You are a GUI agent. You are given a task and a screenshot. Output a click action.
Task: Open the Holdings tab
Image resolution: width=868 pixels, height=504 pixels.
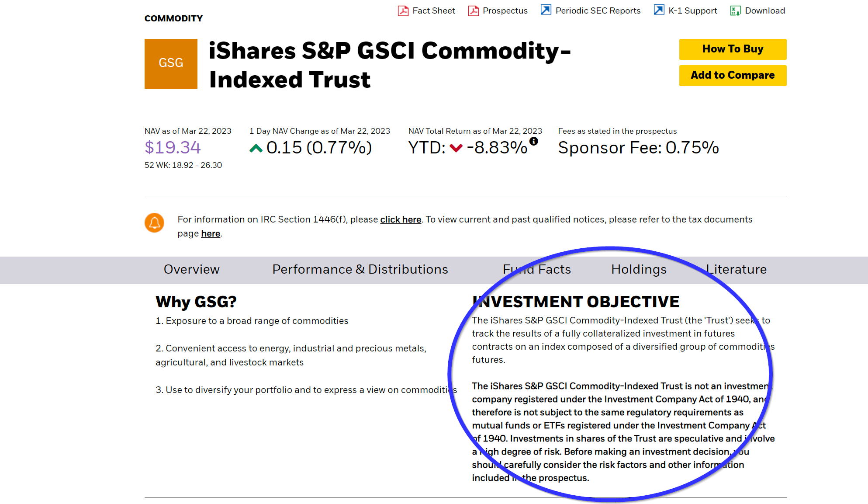(x=639, y=269)
